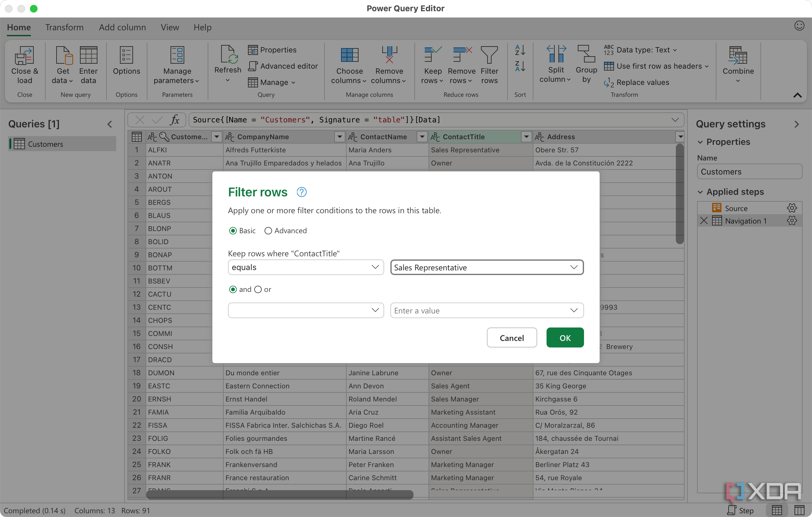812x517 pixels.
Task: Select the 'or' radio button
Action: [x=258, y=289]
